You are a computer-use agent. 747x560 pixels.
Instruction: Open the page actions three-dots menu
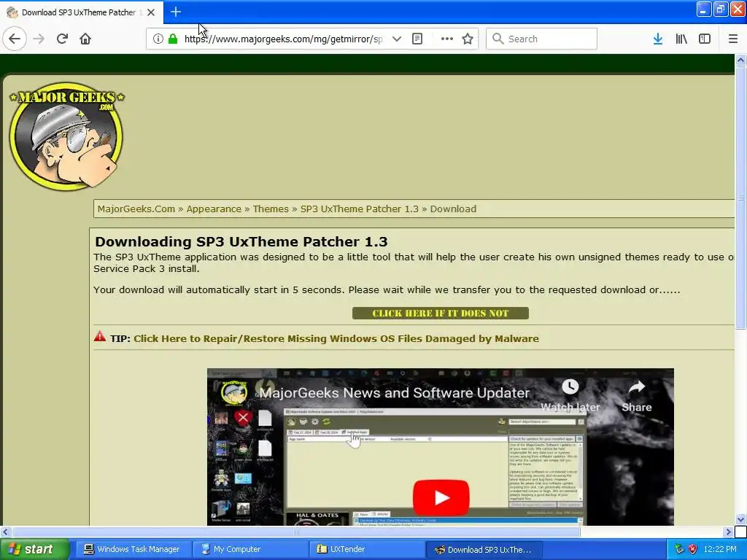click(447, 39)
